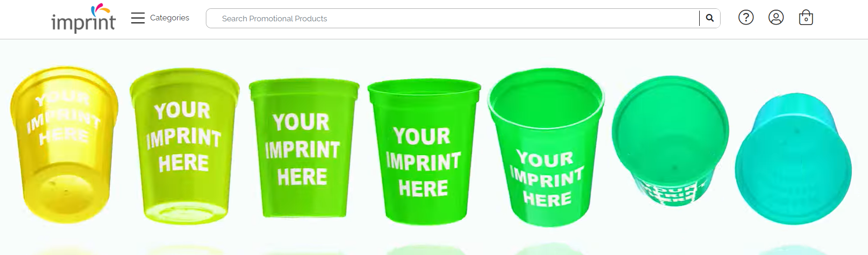Select the bright green upright cup

point(424,151)
